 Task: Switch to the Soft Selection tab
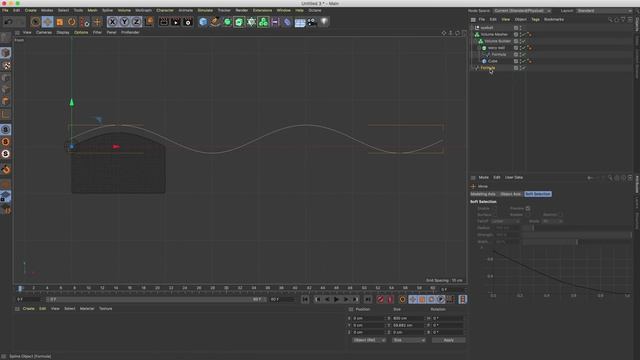coord(538,194)
